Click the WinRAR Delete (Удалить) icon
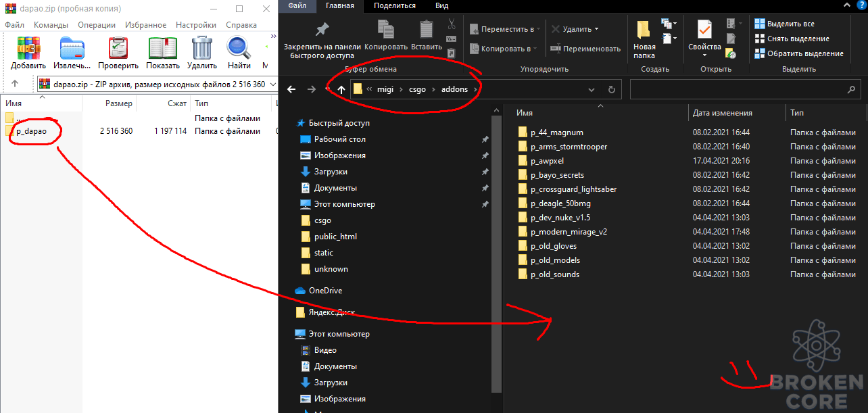Image resolution: width=868 pixels, height=413 pixels. click(x=202, y=48)
